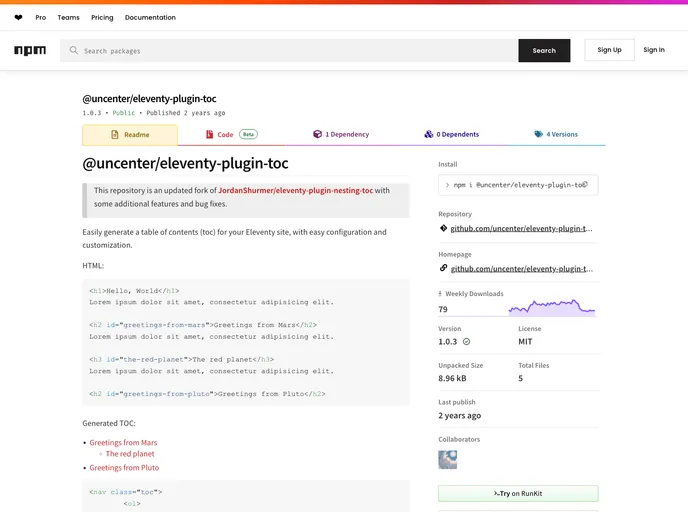Open the 0 Dependents tab
Viewport: 688px width, 512px height.
pos(452,135)
